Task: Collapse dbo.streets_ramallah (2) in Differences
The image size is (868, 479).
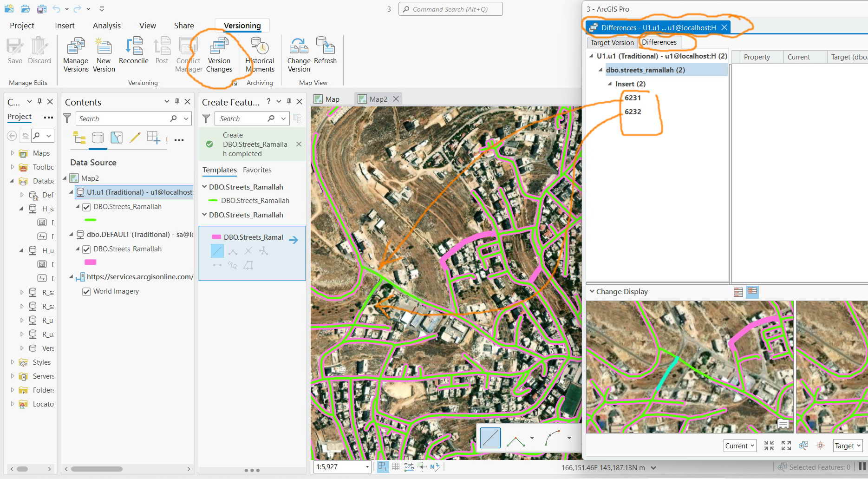Action: (x=600, y=70)
